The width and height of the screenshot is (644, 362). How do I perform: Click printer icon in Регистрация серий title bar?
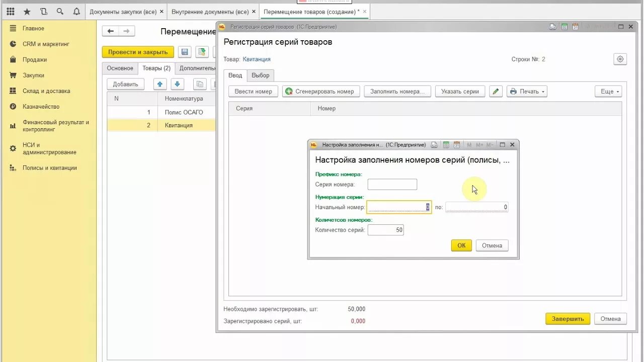coord(553,27)
